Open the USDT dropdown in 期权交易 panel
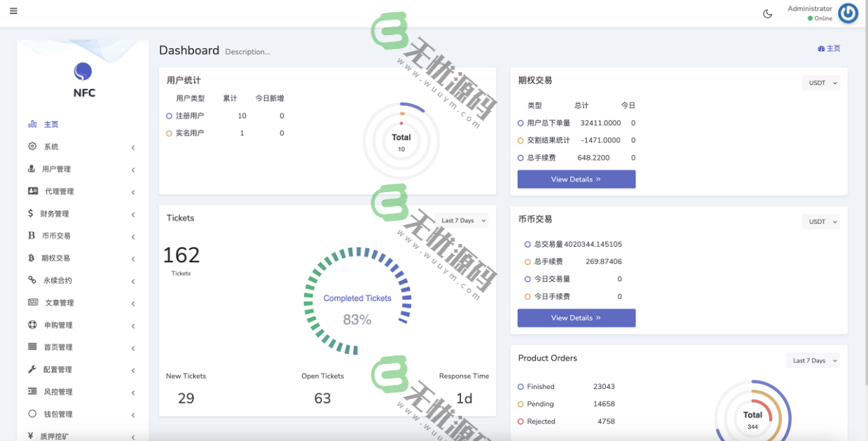Image resolution: width=868 pixels, height=441 pixels. pos(820,82)
